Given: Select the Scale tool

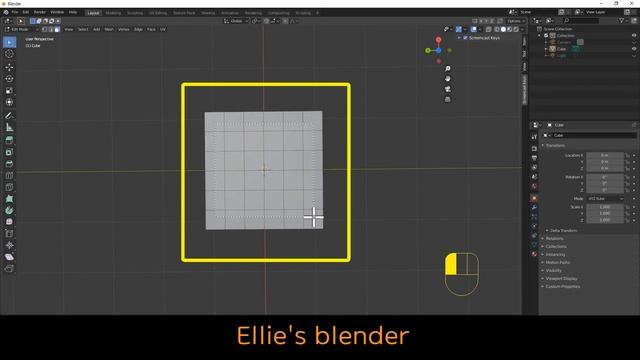Looking at the screenshot, I should [x=9, y=91].
